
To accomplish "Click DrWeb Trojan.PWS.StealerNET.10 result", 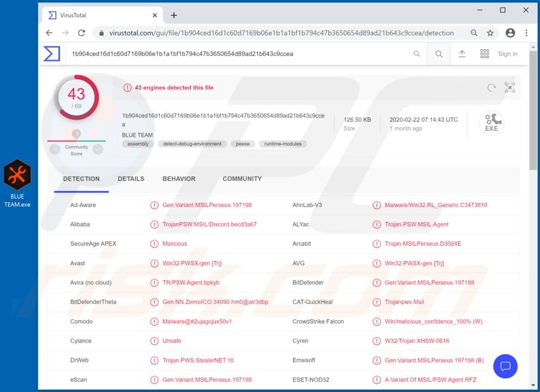I will click(x=198, y=361).
